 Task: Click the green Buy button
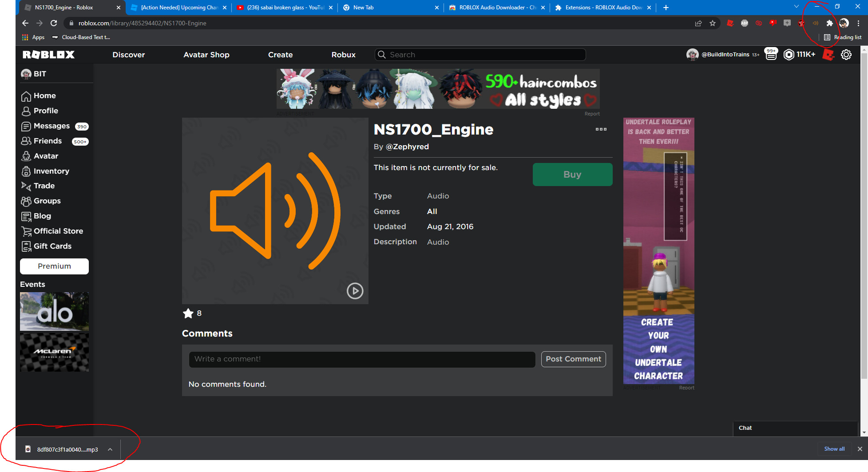click(x=572, y=175)
